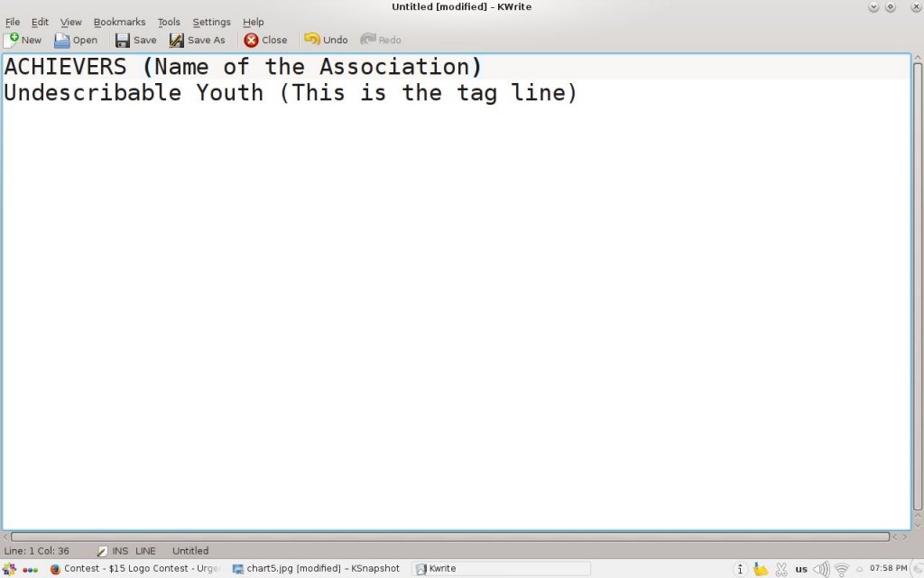Viewport: 924px width, 578px height.
Task: Open the device notifier folder tray icon
Action: click(761, 569)
